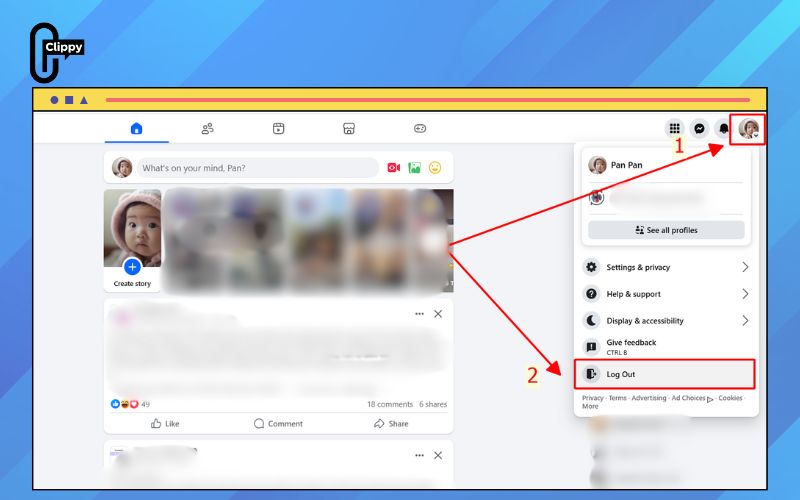Image resolution: width=800 pixels, height=500 pixels.
Task: Open profile from composer avatar
Action: 122,168
